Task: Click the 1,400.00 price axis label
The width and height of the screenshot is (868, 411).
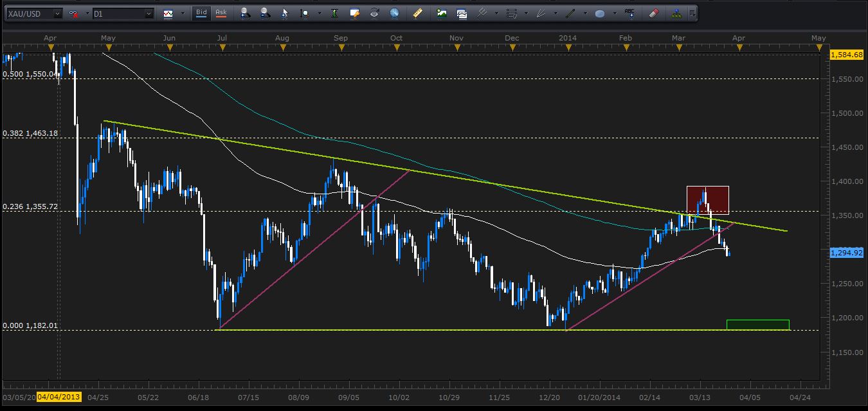Action: click(x=846, y=181)
